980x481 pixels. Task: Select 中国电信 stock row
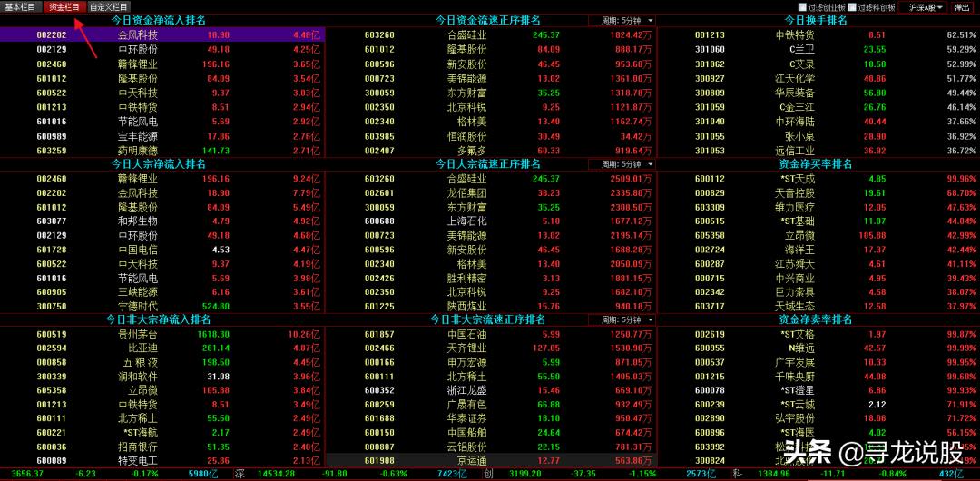[x=162, y=250]
